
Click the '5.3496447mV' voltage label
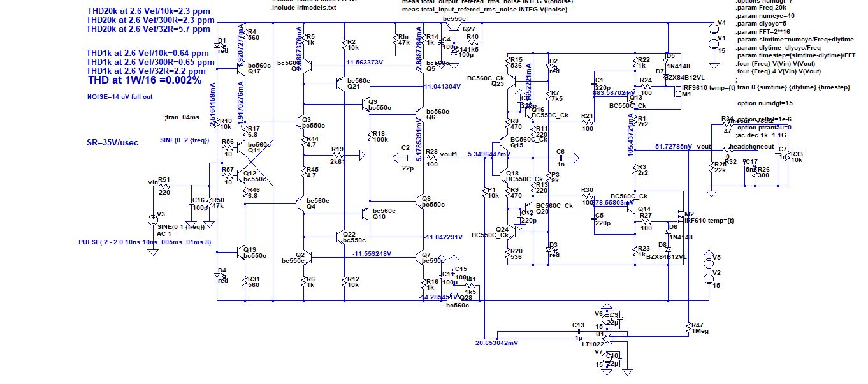(489, 154)
